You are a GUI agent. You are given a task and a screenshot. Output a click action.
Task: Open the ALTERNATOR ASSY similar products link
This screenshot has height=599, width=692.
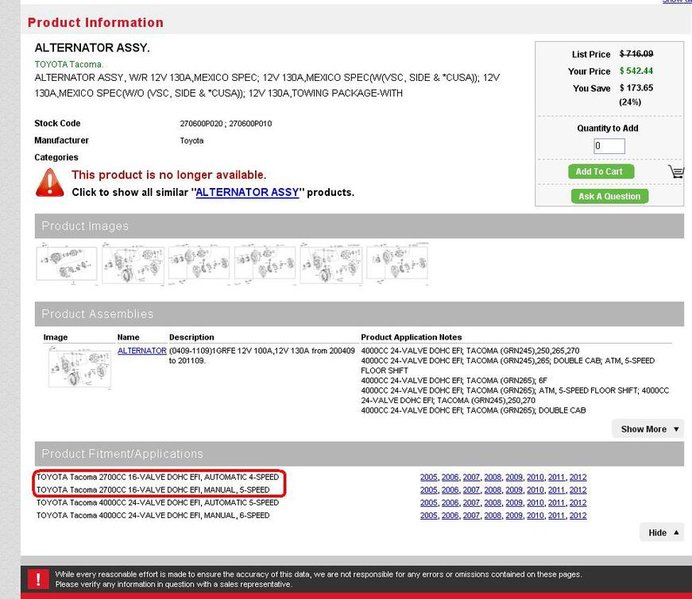[x=247, y=192]
